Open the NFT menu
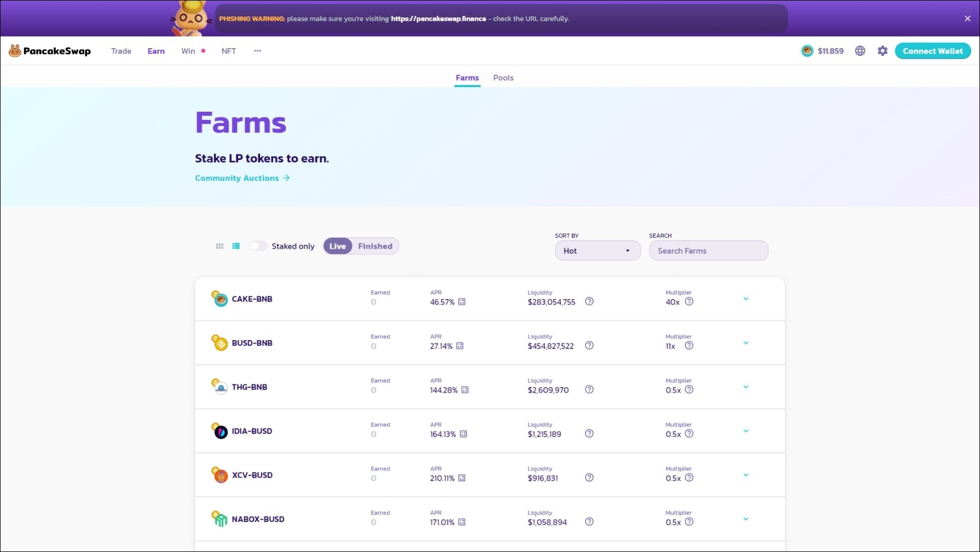The width and height of the screenshot is (980, 552). click(x=229, y=51)
